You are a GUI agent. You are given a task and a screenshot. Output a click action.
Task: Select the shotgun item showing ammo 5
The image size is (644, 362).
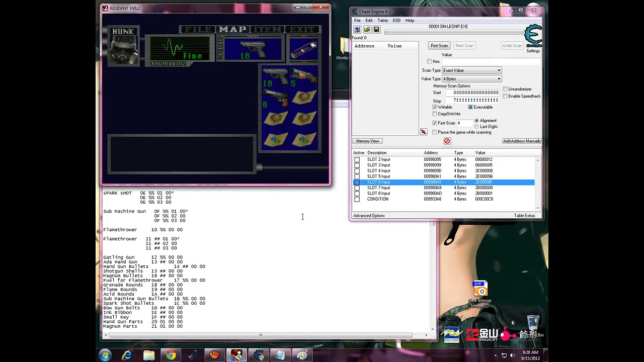[x=304, y=77]
